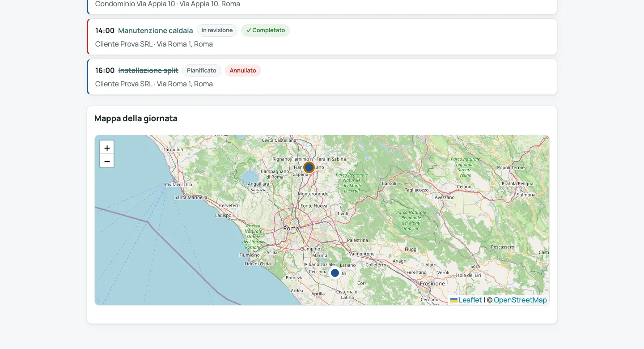Click the Roma city label on map
Image resolution: width=644 pixels, height=349 pixels.
pyautogui.click(x=291, y=228)
